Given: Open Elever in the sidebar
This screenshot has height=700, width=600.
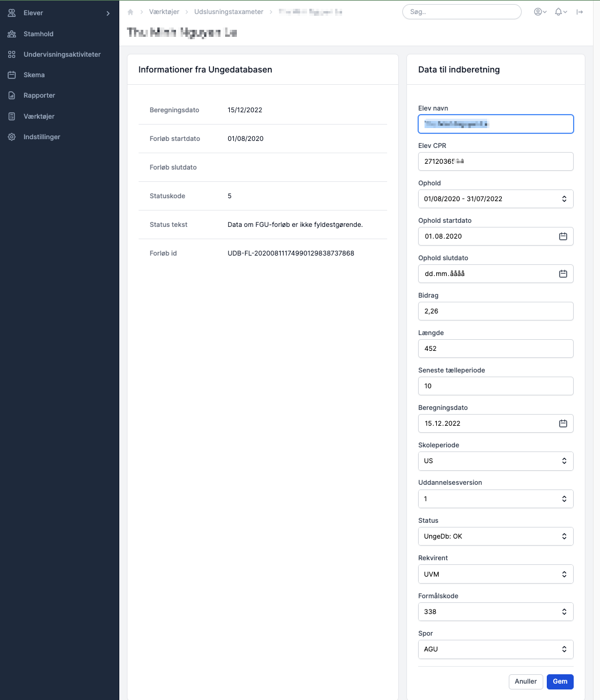Looking at the screenshot, I should (33, 13).
